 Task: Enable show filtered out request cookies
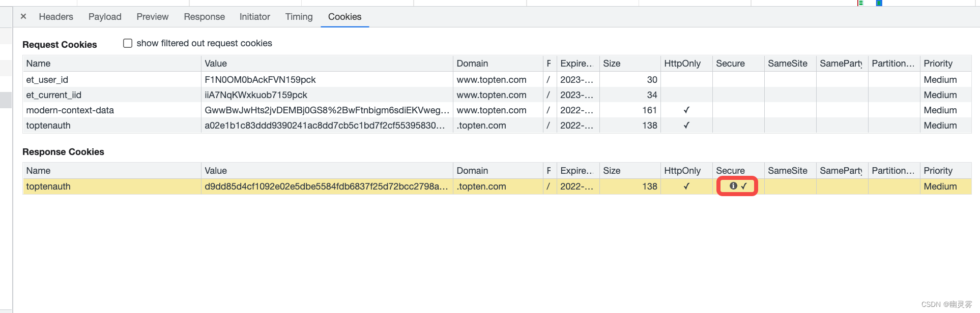tap(128, 43)
